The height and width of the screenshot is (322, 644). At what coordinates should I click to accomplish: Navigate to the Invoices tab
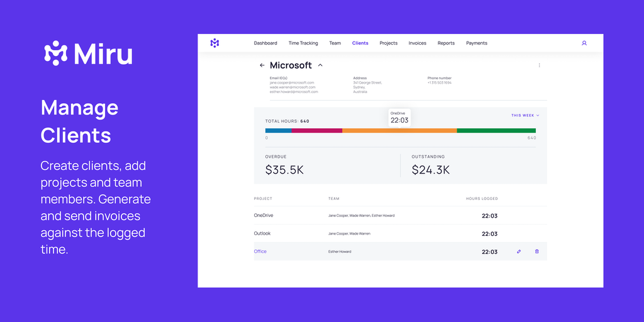tap(418, 43)
